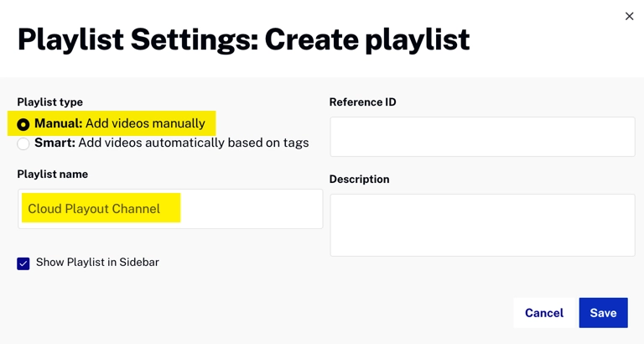
Task: Click the Playlist Settings: Create playlist heading
Action: 243,40
